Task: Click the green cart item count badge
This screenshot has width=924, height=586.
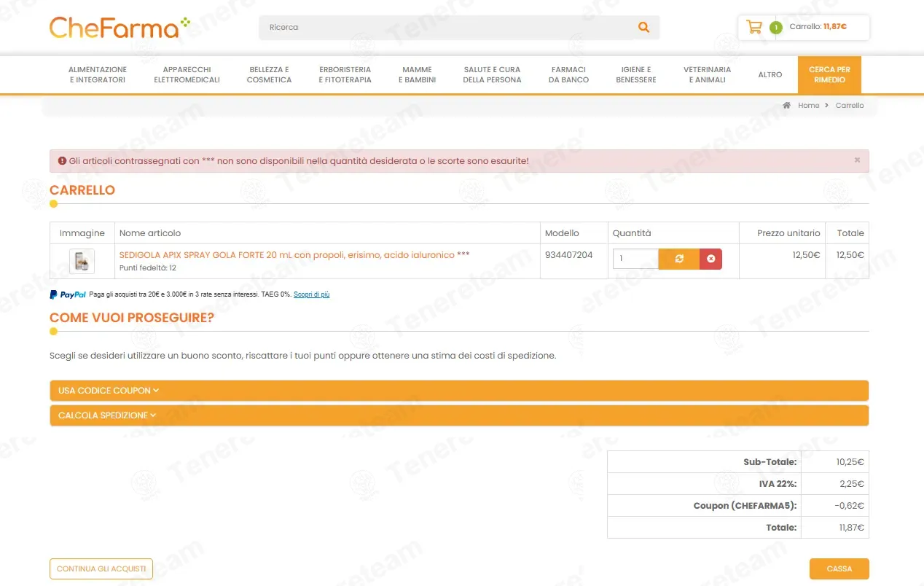Action: [775, 28]
